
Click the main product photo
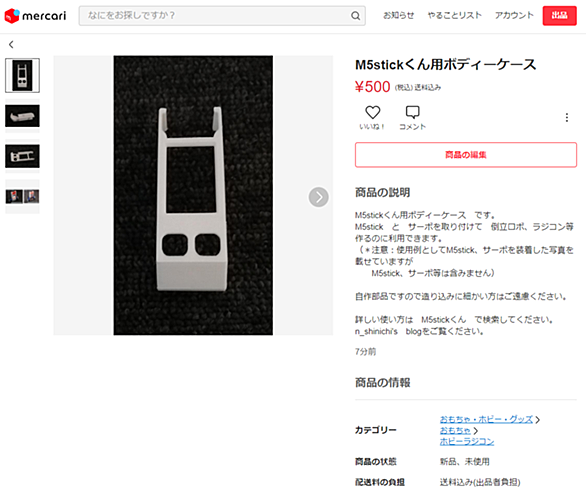point(193,195)
